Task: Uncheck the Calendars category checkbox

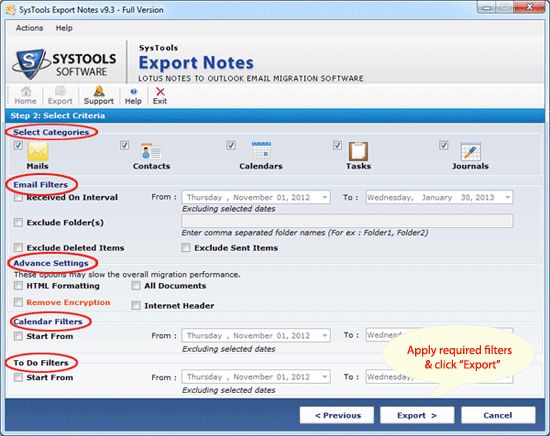Action: click(231, 145)
